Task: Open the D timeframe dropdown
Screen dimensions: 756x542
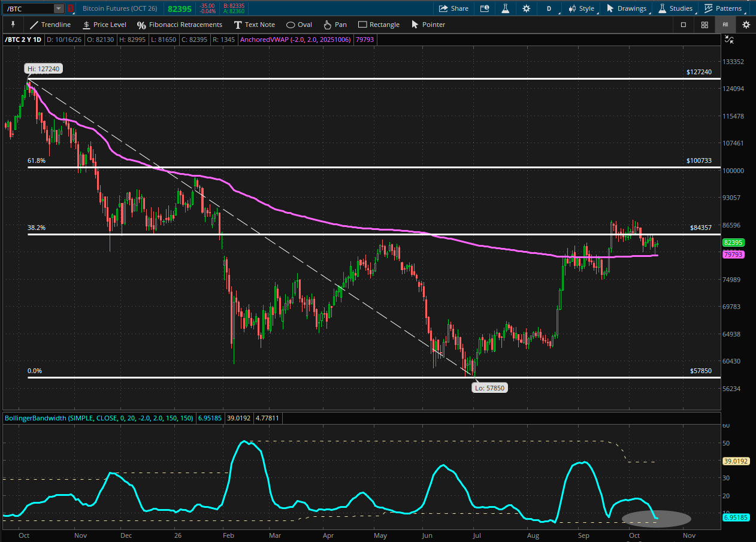Action: (549, 8)
